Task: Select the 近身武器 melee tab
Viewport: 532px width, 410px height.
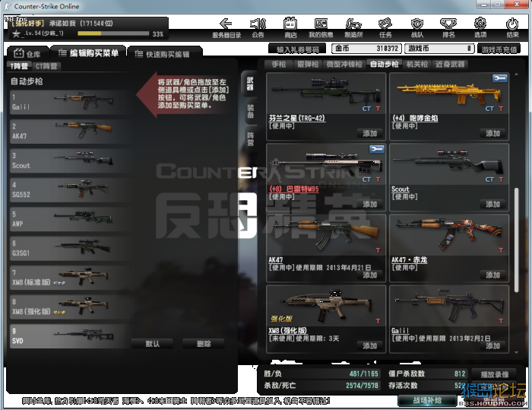Action: [450, 64]
